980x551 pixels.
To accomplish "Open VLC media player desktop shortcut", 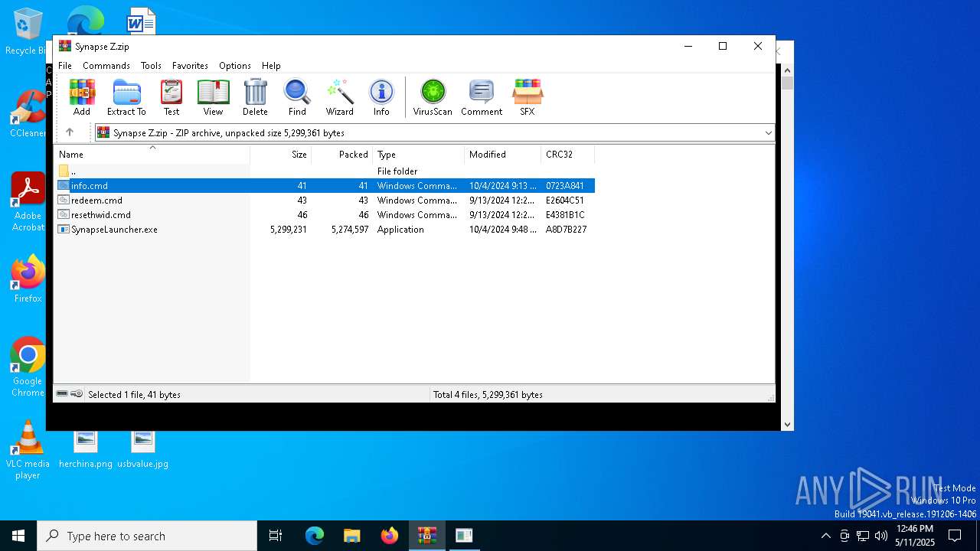I will (x=28, y=451).
